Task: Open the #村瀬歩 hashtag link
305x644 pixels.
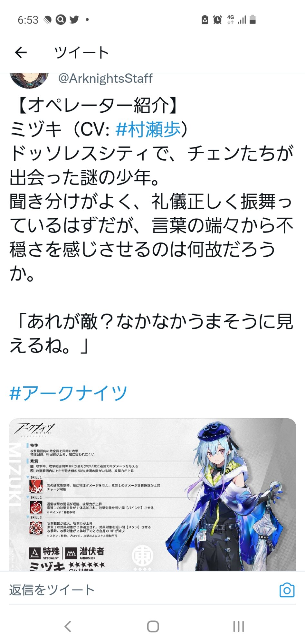Action: click(148, 129)
